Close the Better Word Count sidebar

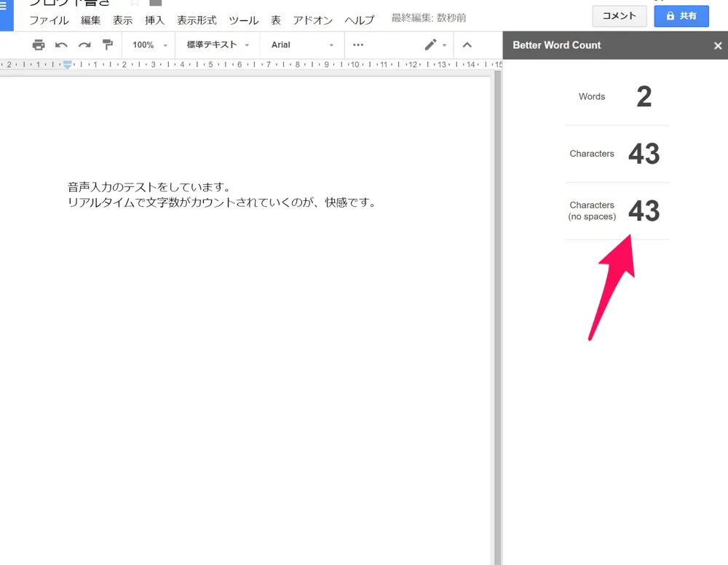(718, 45)
